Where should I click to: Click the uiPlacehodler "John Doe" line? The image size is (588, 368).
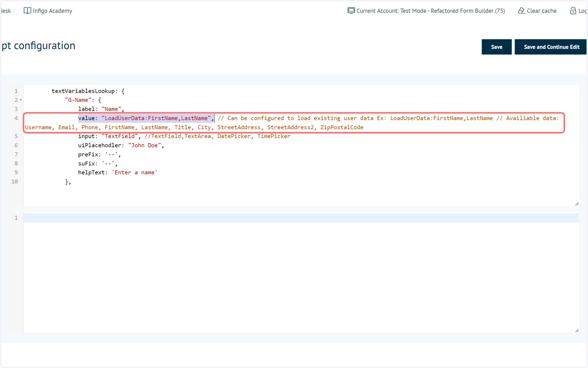[x=121, y=145]
